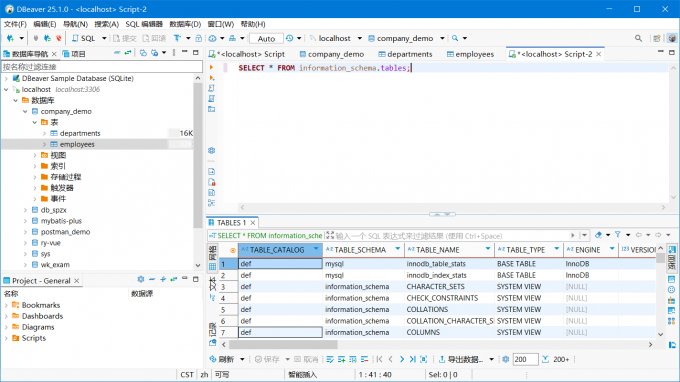Click the clear filter eraser icon

click(598, 235)
